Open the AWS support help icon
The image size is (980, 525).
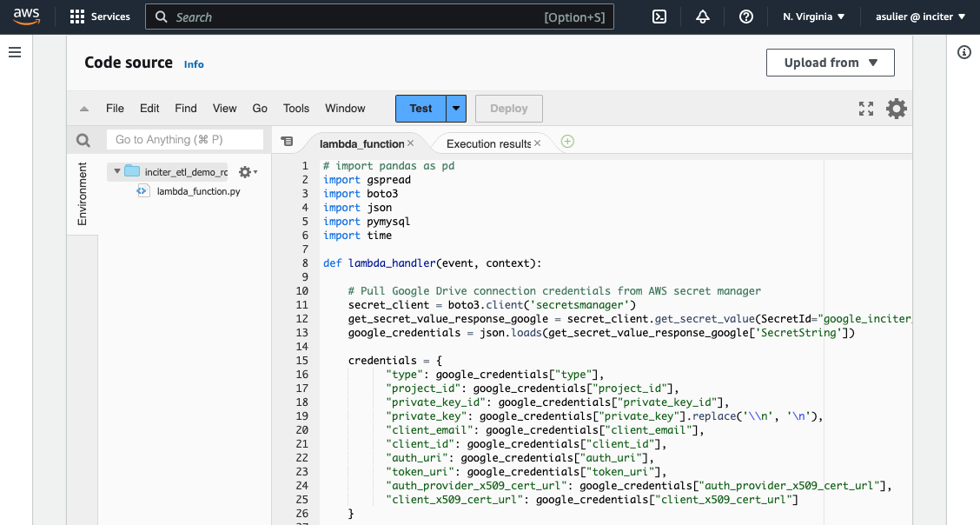coord(745,17)
